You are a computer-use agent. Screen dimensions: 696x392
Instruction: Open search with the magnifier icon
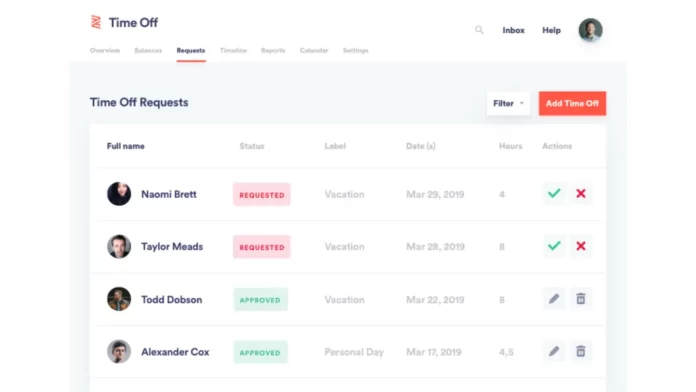point(479,30)
